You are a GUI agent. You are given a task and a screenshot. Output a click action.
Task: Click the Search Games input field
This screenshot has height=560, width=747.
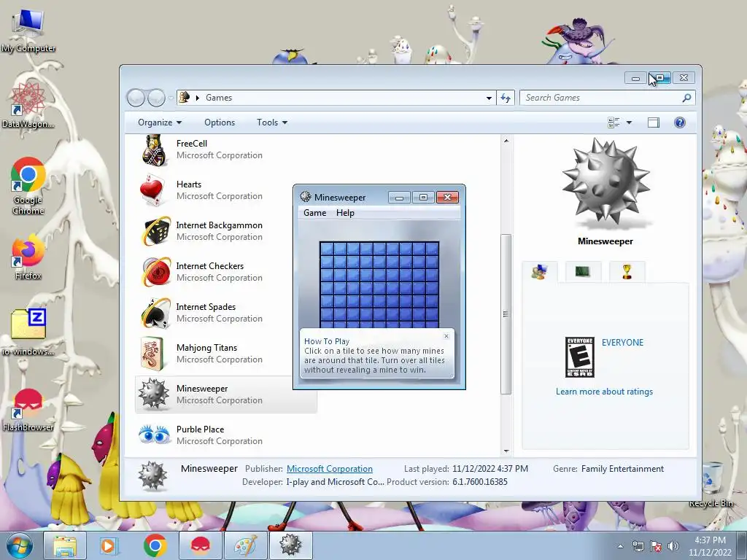click(x=601, y=98)
